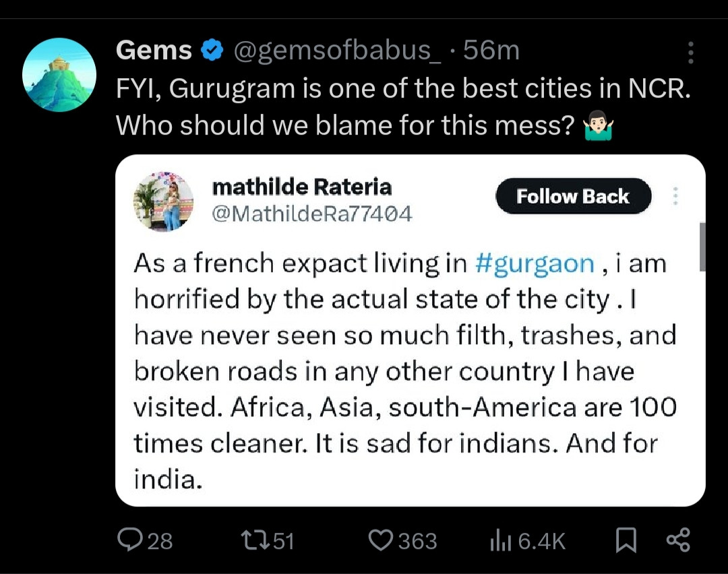Expand options menu in quoted mathilde Rateria post
The width and height of the screenshot is (728, 574).
675,196
